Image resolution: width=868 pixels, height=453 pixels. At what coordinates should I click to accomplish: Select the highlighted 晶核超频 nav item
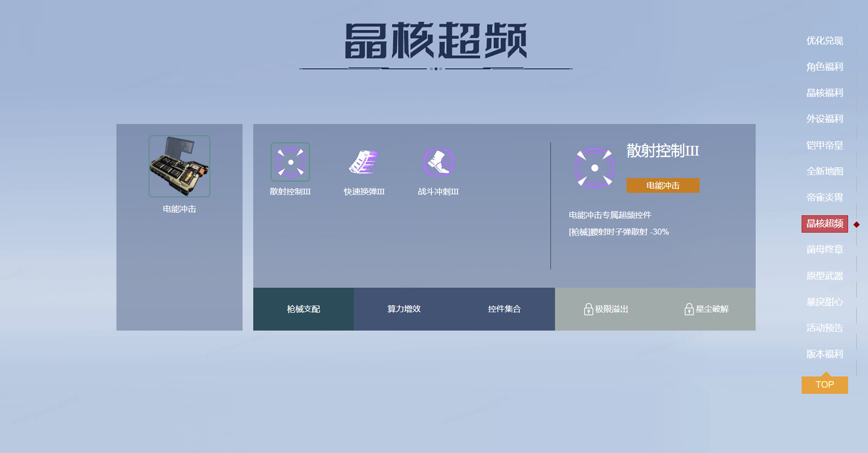824,224
